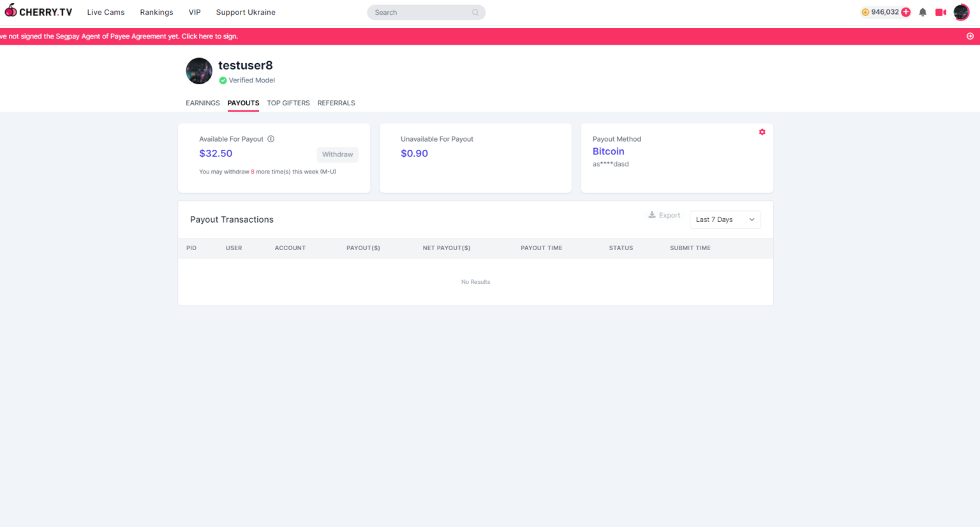Click the Export download icon
The height and width of the screenshot is (527, 980).
652,215
